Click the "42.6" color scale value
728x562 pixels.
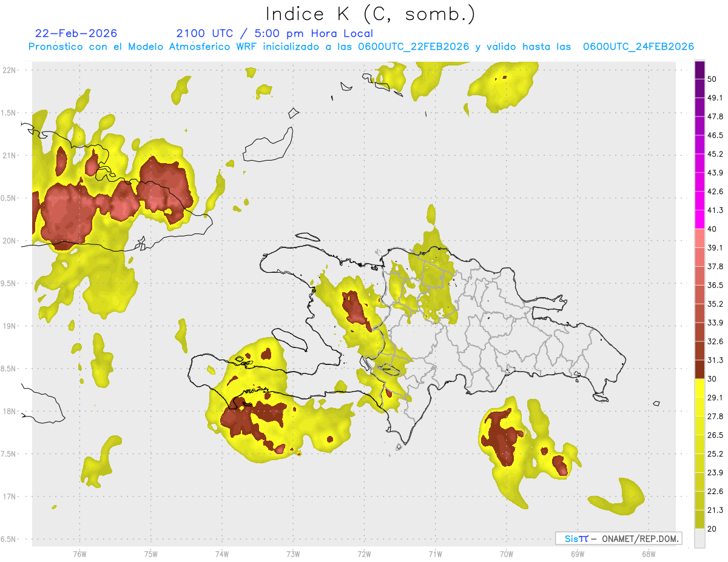(715, 192)
